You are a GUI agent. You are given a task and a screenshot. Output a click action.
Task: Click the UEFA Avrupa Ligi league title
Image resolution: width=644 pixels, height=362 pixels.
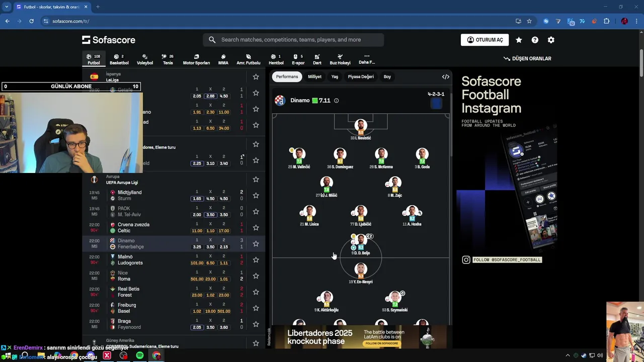click(x=122, y=183)
